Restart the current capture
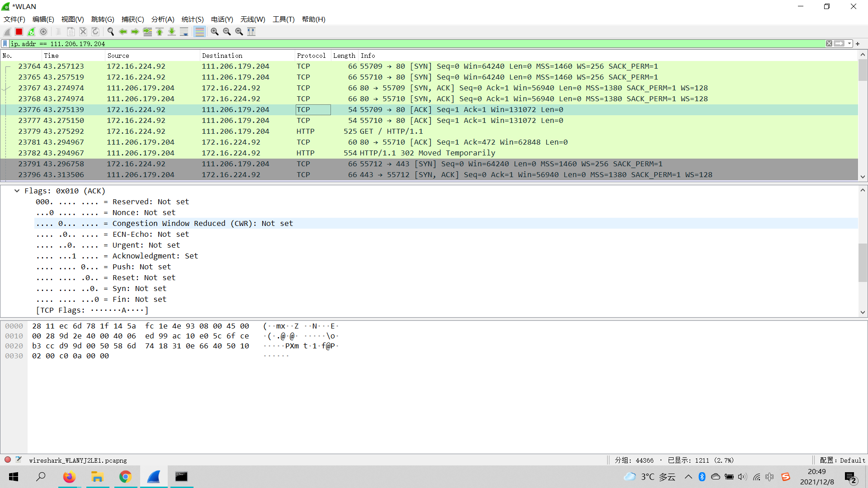The width and height of the screenshot is (868, 488). pos(31,32)
